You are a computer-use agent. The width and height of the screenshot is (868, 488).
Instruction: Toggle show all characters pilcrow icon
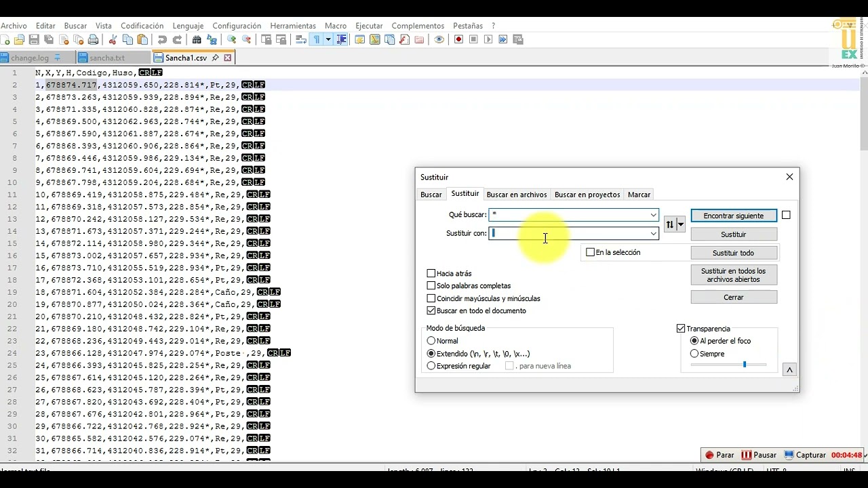click(x=316, y=39)
